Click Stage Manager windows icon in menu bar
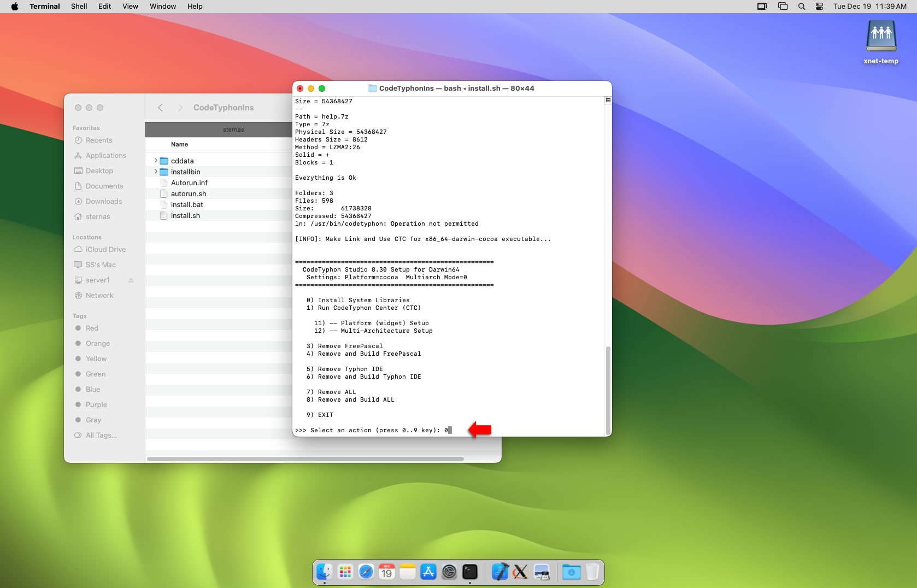The height and width of the screenshot is (588, 917). tap(783, 7)
